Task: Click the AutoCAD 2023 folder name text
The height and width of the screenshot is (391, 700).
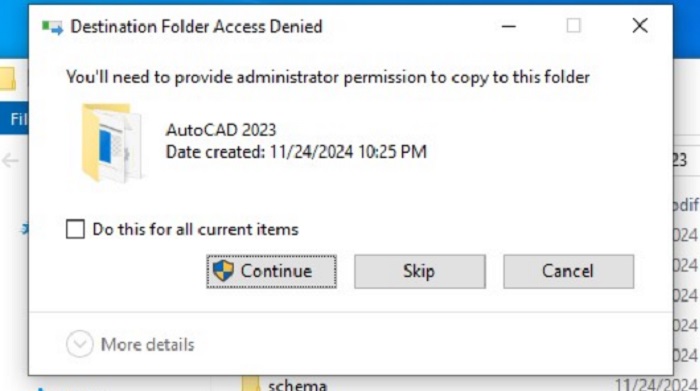Action: click(x=221, y=130)
